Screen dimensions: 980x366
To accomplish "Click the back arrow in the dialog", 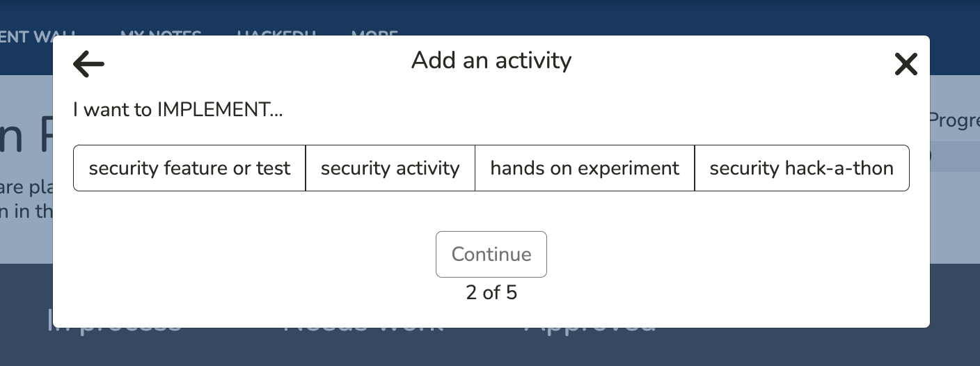I will (88, 64).
